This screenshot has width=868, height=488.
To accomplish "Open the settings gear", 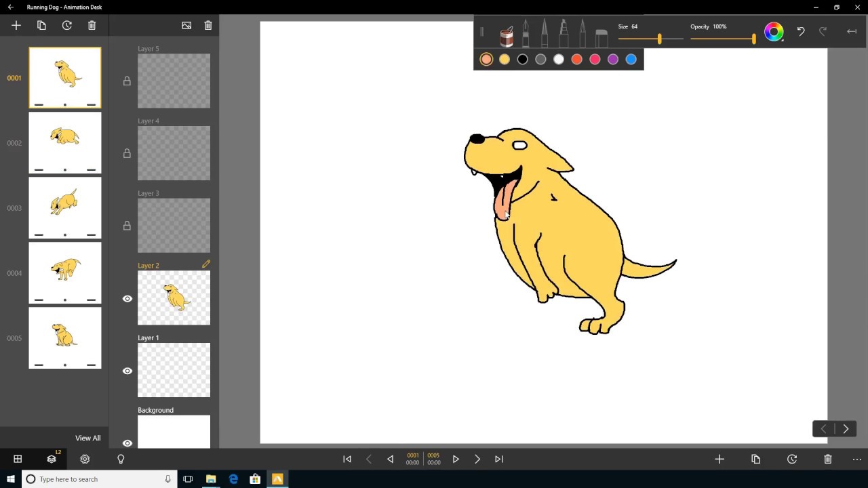I will (x=85, y=459).
